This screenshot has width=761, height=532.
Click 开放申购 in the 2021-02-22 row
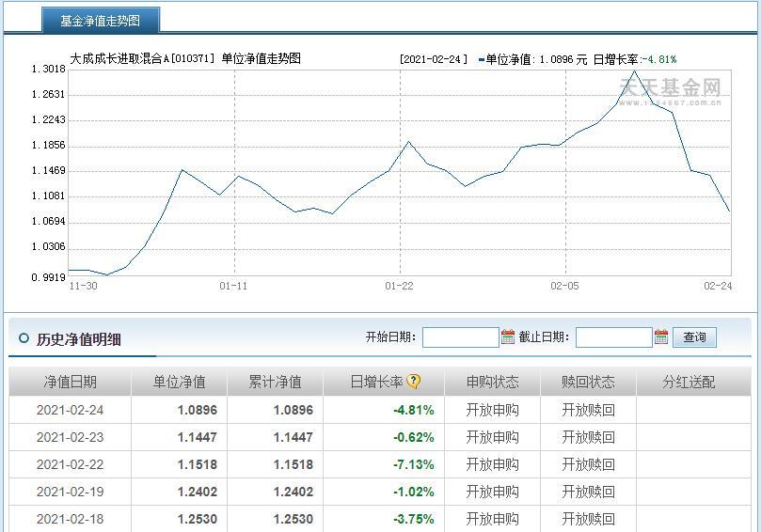492,464
